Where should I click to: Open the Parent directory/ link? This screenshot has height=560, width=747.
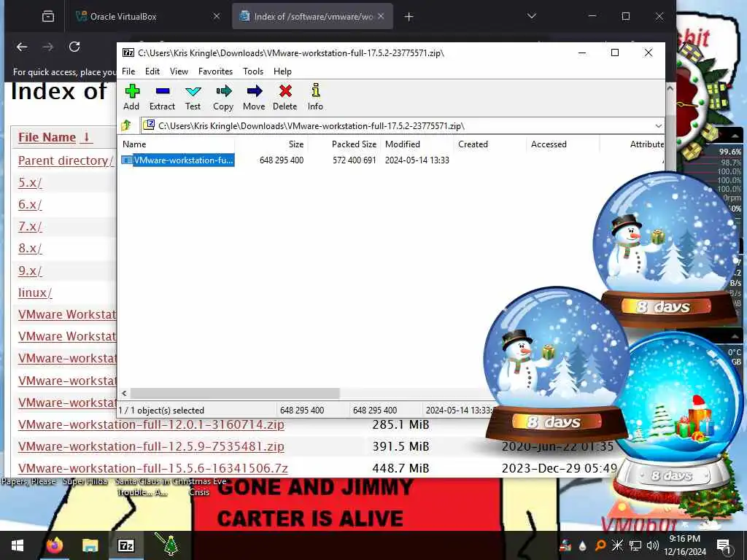pyautogui.click(x=66, y=160)
